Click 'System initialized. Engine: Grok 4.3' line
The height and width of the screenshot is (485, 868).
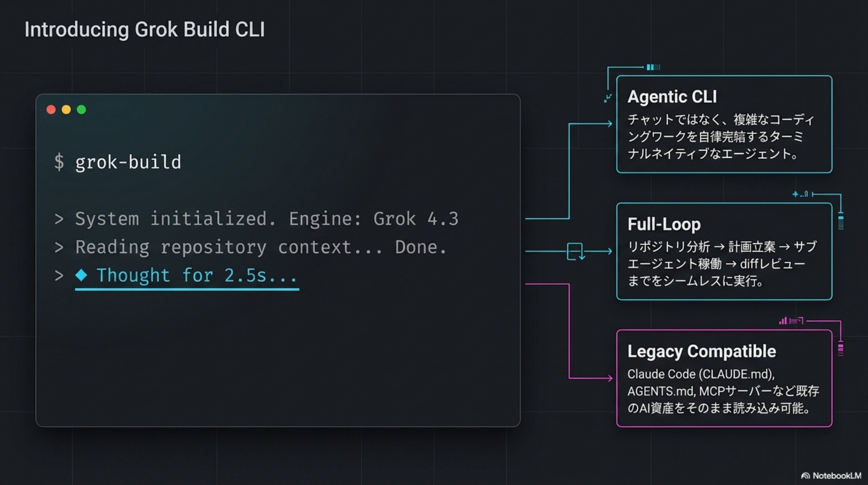click(x=257, y=219)
